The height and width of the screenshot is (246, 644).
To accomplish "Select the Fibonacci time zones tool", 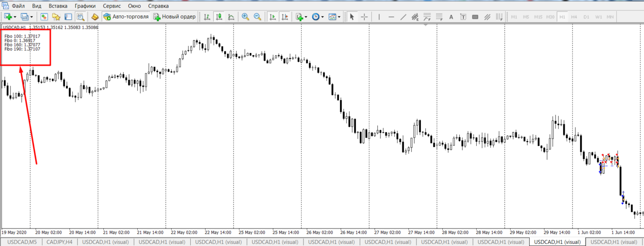I will (x=499, y=16).
